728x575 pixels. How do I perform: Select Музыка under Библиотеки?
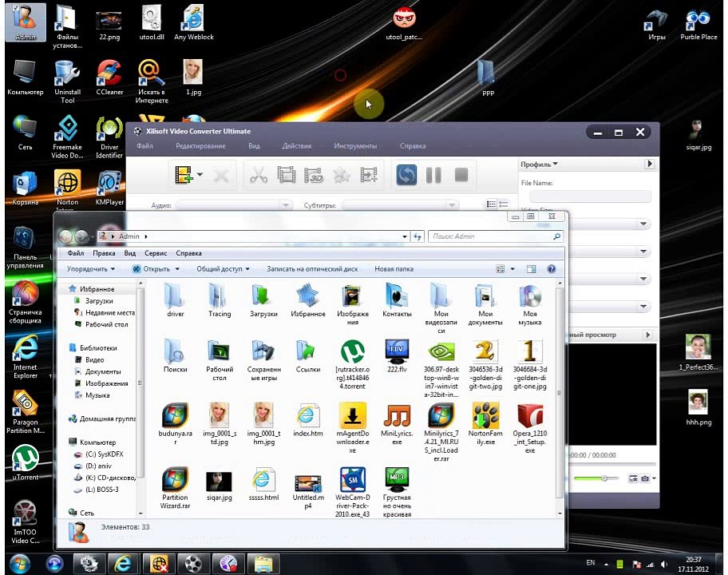[97, 395]
